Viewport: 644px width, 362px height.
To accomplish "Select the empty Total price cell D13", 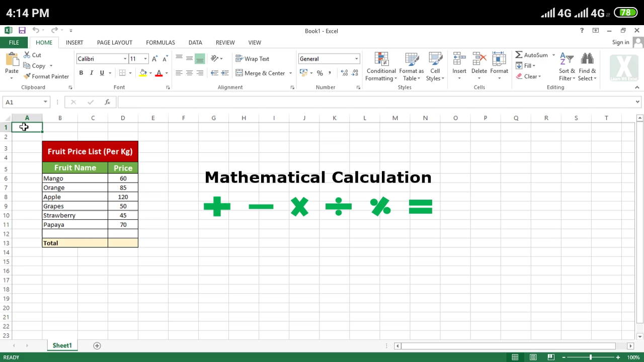I will click(123, 243).
